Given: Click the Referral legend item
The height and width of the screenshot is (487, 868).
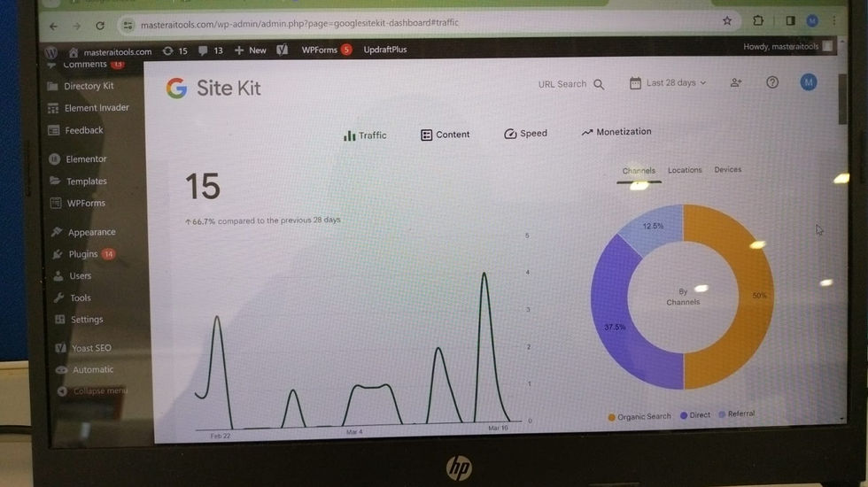Looking at the screenshot, I should tap(736, 414).
